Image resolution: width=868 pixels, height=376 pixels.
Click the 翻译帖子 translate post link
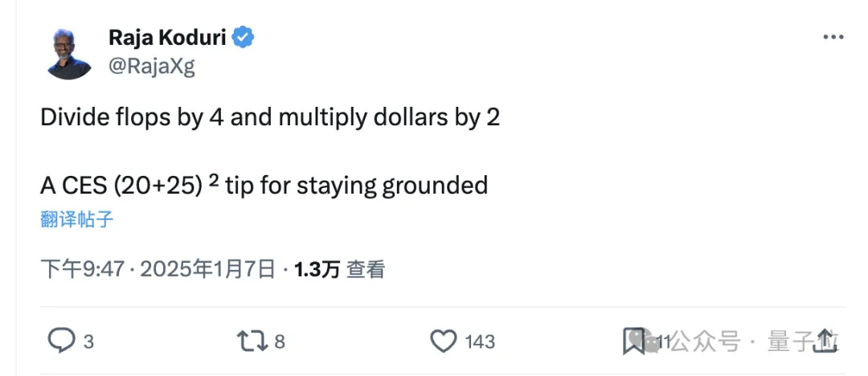click(x=76, y=219)
